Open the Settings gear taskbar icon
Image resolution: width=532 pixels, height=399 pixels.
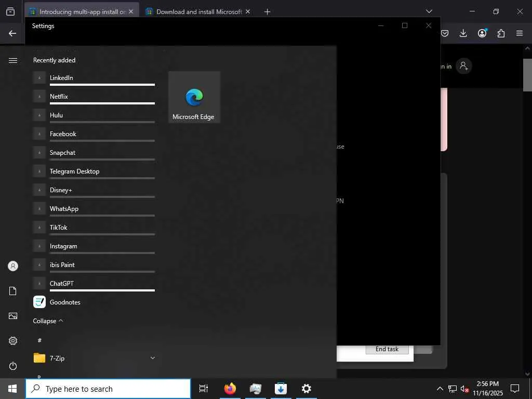point(307,389)
